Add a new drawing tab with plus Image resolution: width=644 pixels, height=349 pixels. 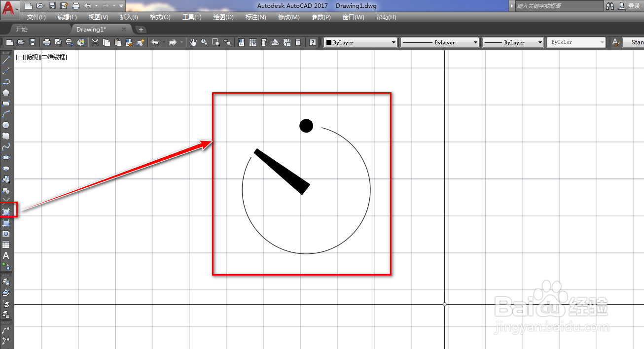click(x=141, y=30)
